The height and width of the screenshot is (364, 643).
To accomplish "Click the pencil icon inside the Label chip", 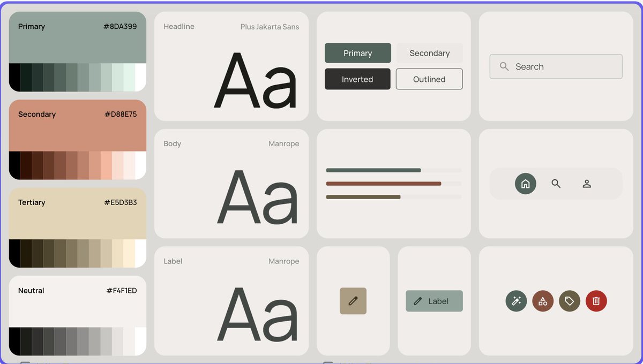I will coord(418,301).
